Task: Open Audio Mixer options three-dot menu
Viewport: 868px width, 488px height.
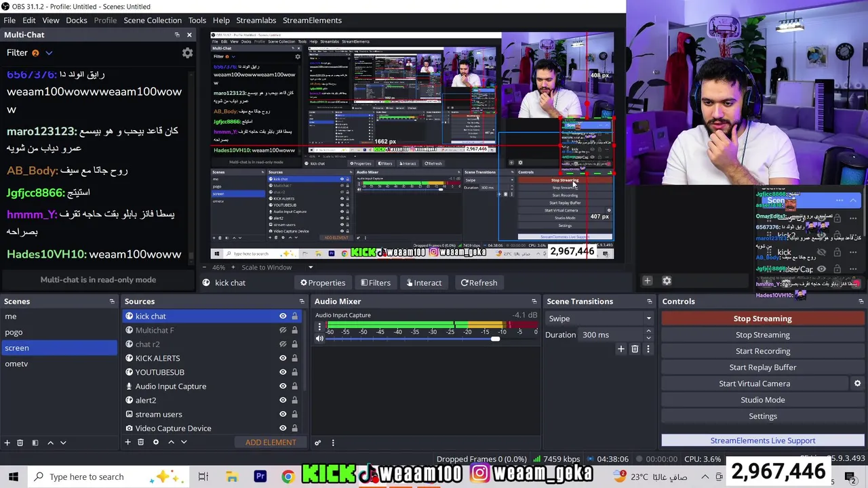Action: (x=333, y=443)
